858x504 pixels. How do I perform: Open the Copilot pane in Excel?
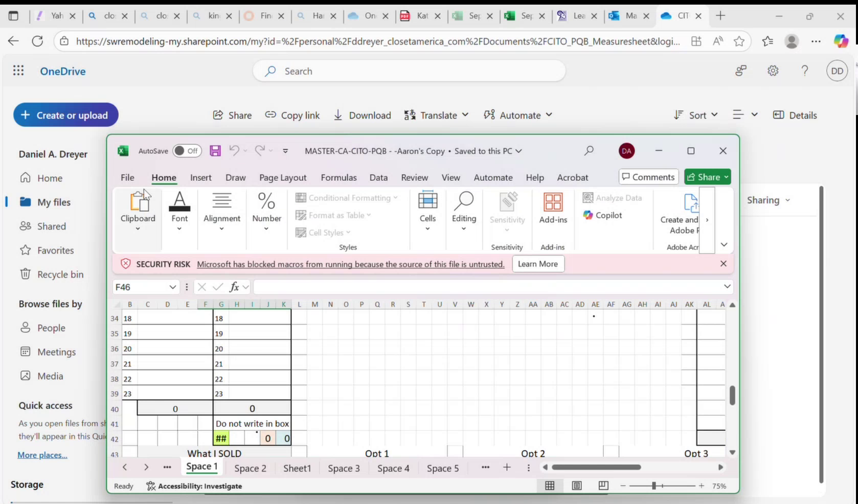pyautogui.click(x=603, y=215)
